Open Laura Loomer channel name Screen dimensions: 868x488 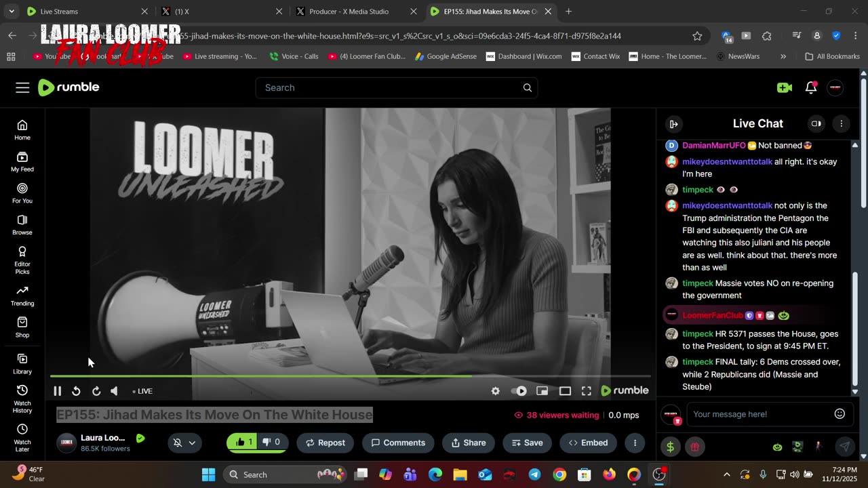(103, 438)
